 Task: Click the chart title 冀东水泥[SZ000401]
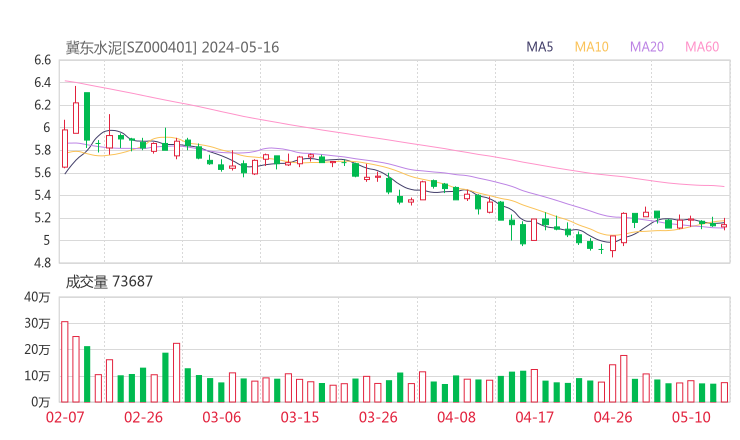131,47
